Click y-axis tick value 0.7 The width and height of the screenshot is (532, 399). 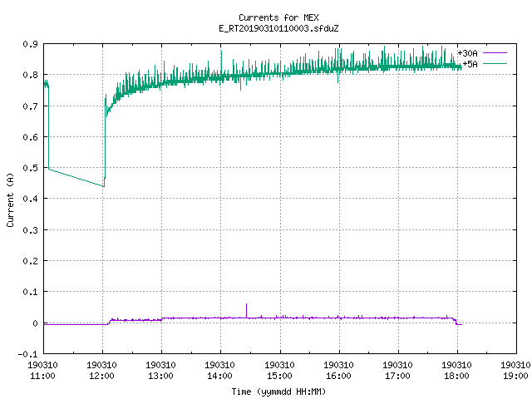click(x=30, y=106)
